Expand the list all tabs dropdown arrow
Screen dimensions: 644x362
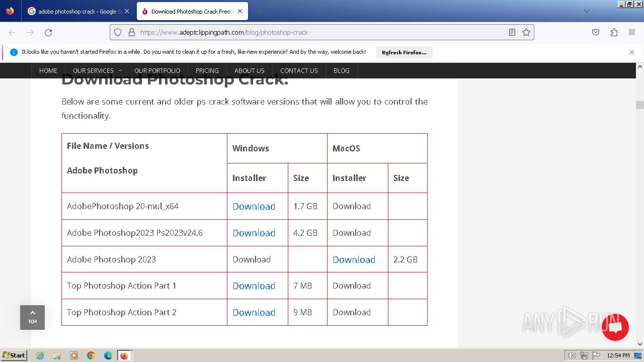coord(587,11)
